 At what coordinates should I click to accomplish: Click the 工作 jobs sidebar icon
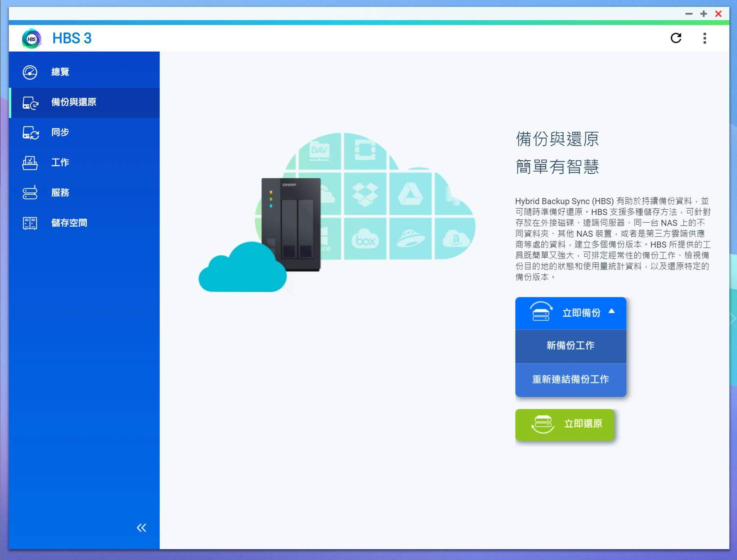[30, 163]
